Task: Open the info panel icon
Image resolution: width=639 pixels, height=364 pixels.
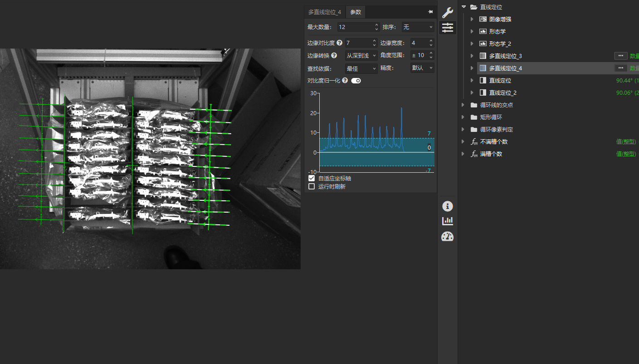Action: click(447, 206)
